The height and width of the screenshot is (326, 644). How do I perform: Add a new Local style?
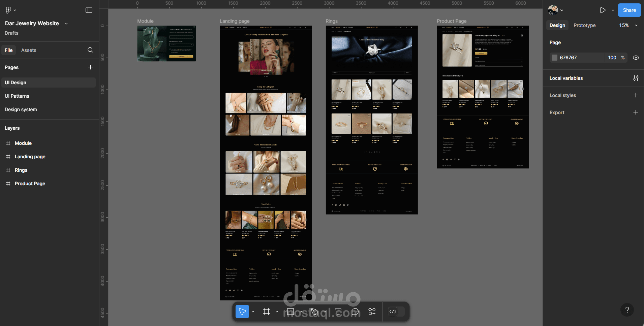(636, 95)
